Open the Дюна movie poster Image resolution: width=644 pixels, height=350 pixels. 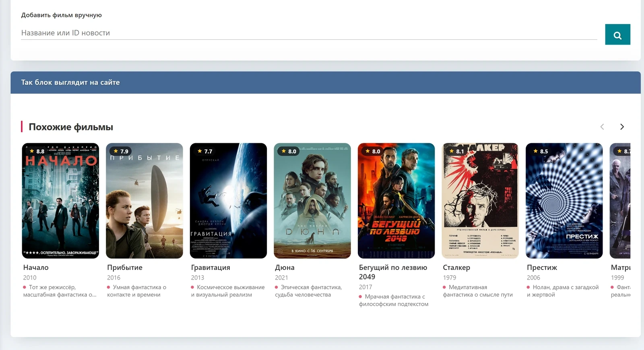point(312,201)
